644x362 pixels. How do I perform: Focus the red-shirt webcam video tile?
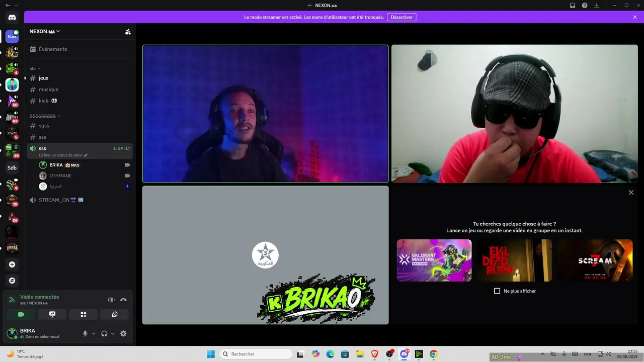[515, 114]
